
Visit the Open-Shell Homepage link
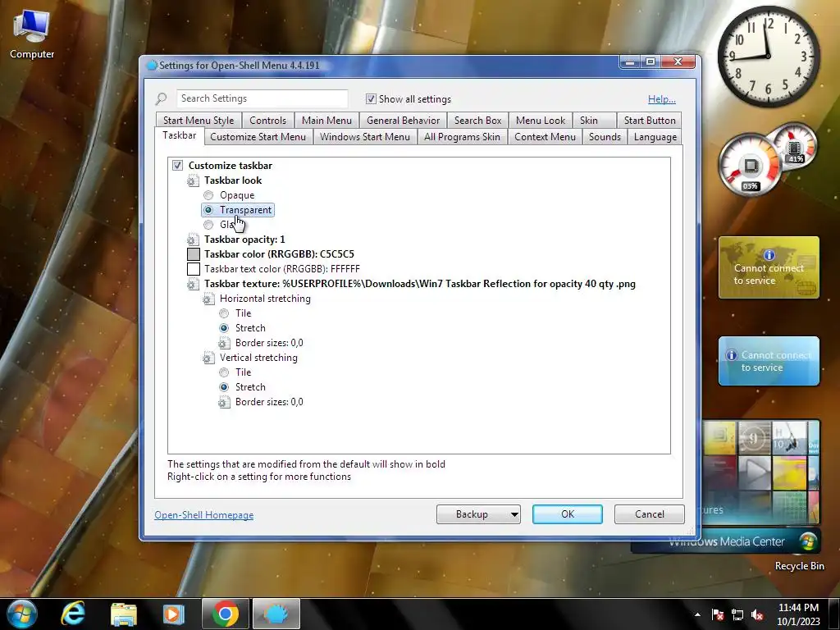tap(203, 515)
